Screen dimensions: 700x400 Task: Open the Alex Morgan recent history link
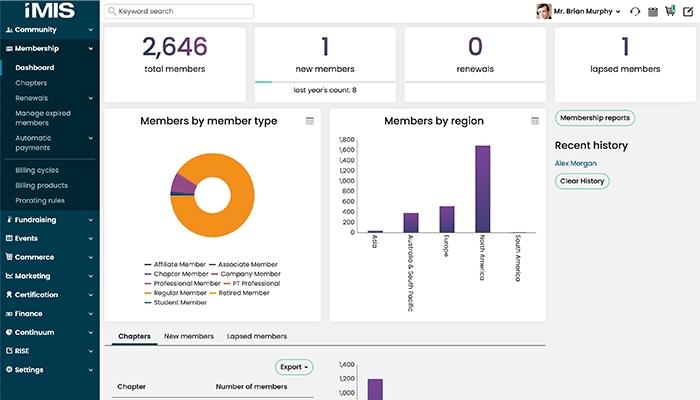[575, 163]
